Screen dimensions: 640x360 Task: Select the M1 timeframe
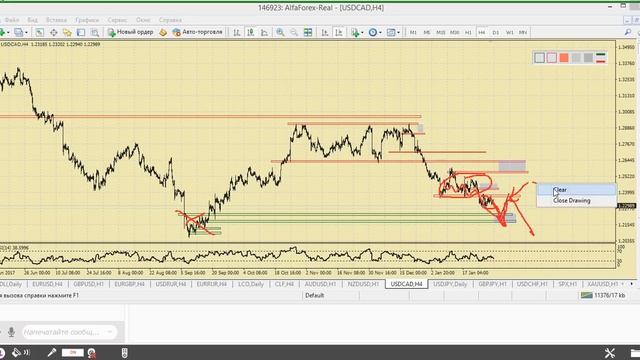(413, 32)
